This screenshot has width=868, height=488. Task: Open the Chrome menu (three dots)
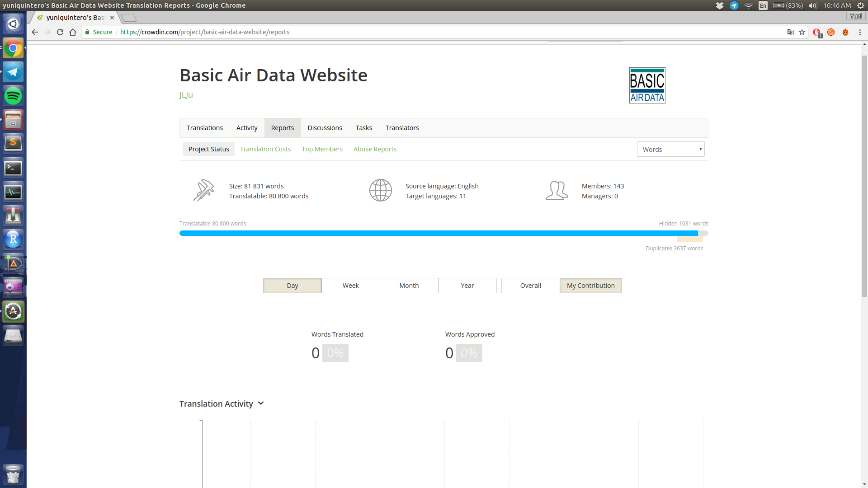(860, 32)
